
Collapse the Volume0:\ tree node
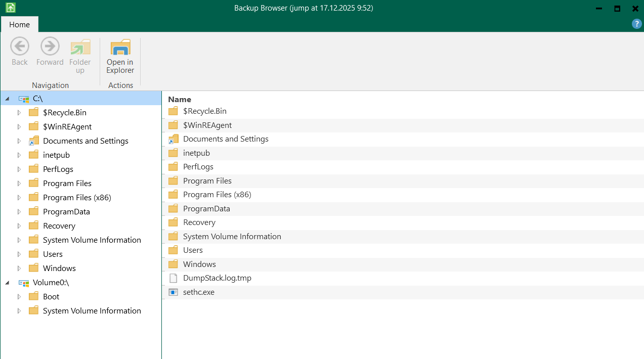pyautogui.click(x=7, y=283)
